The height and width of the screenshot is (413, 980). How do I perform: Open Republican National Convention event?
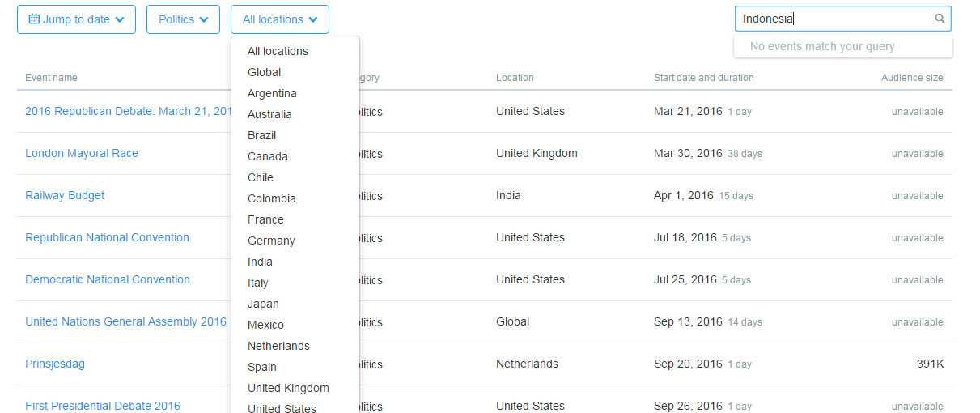coord(107,237)
